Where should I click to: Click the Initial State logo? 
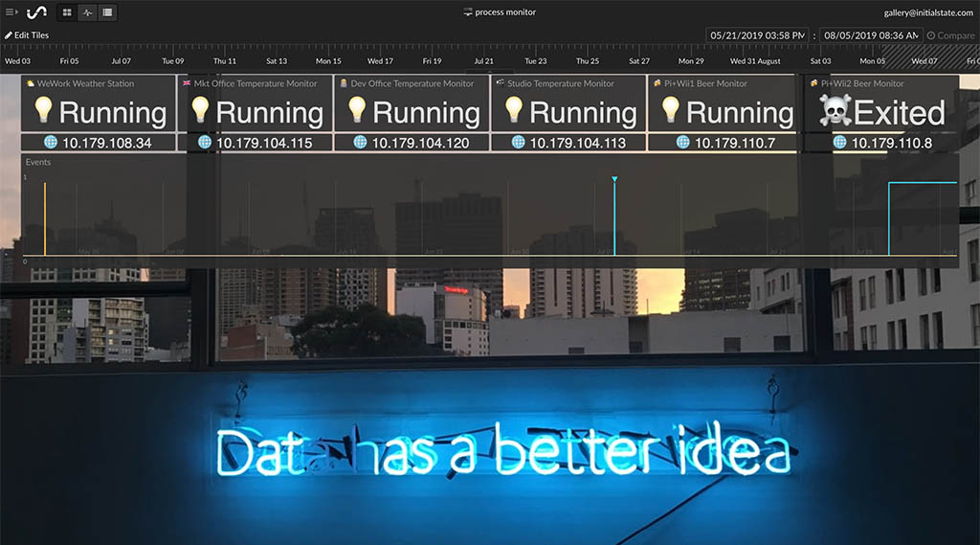(x=36, y=12)
